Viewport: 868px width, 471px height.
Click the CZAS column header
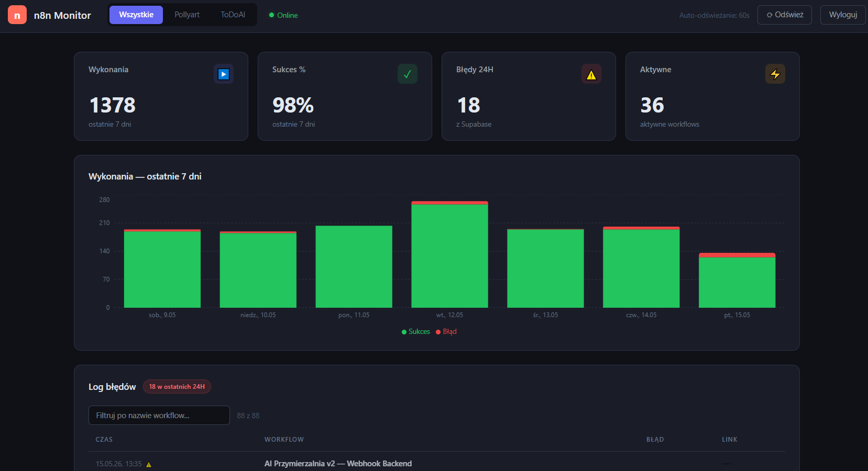(x=104, y=440)
